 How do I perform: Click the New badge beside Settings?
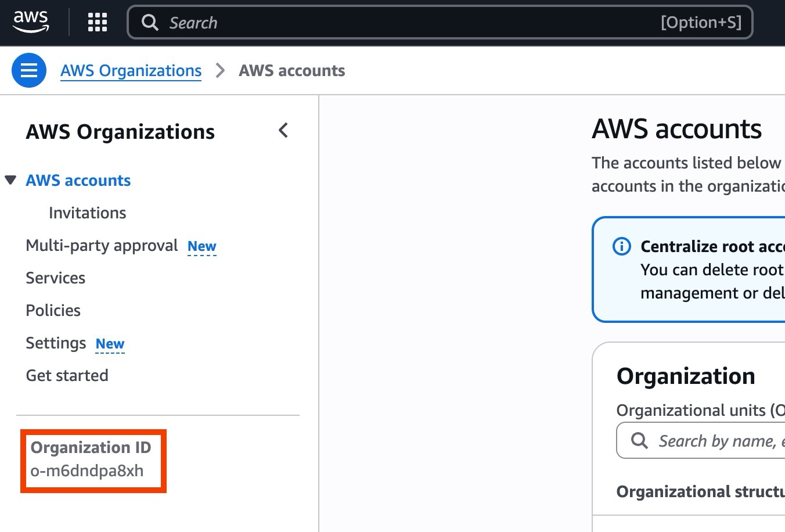[x=110, y=344]
